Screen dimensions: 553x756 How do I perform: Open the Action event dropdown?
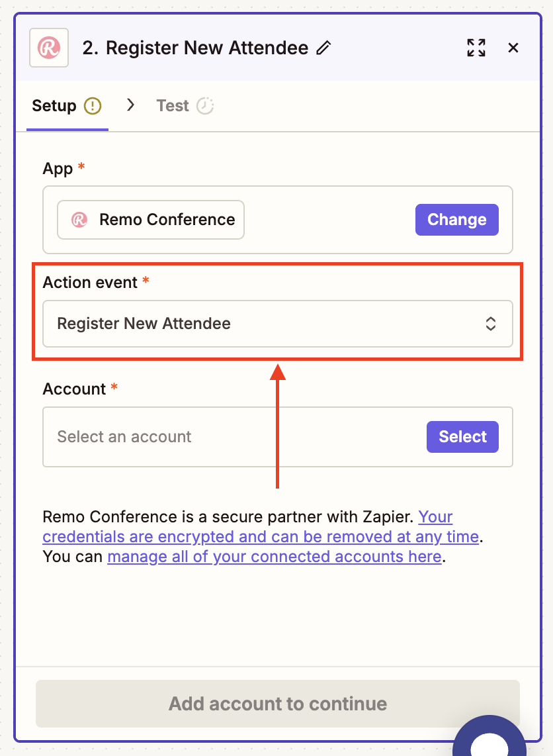click(265, 324)
